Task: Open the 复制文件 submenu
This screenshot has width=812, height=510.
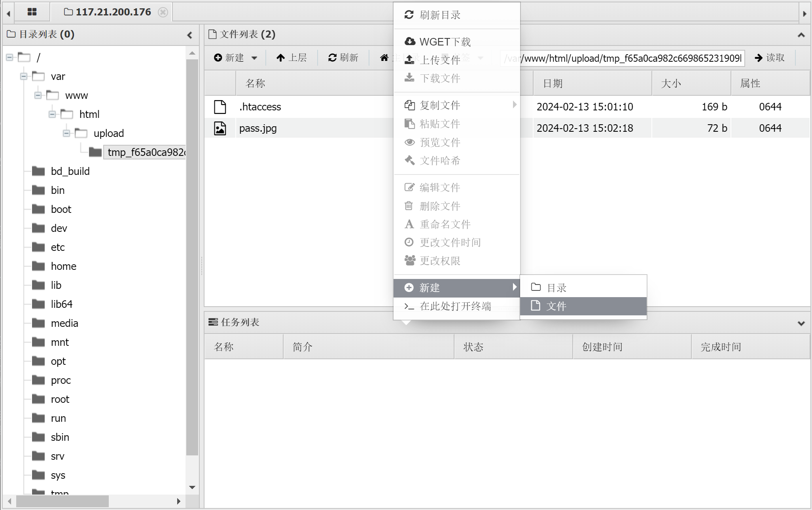Action: (x=457, y=105)
